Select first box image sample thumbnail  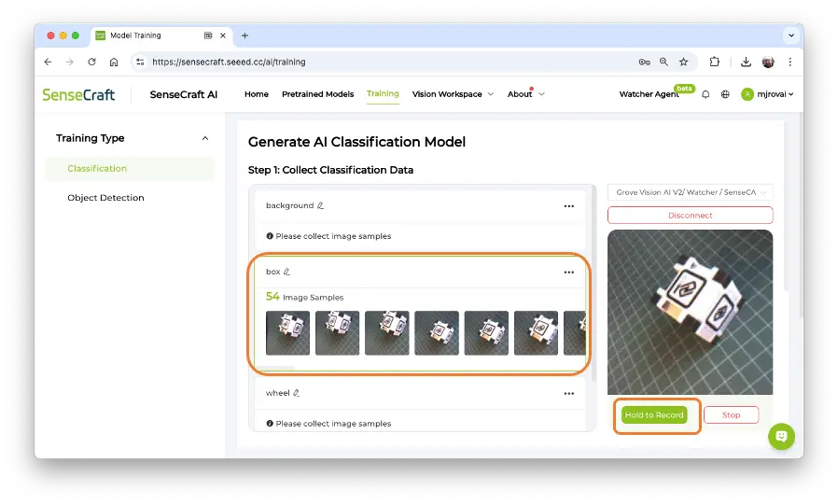[x=287, y=333]
